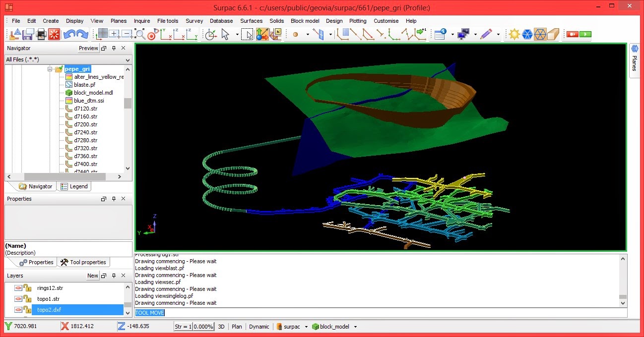This screenshot has height=337, width=644.
Task: Click the New button in Layers
Action: coord(93,276)
